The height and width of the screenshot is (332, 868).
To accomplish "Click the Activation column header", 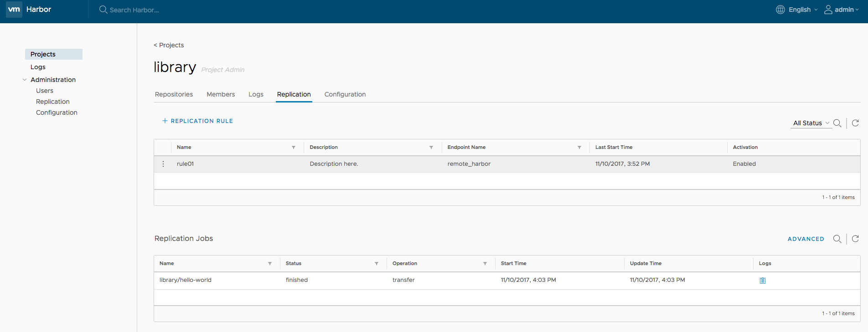I will pos(745,148).
